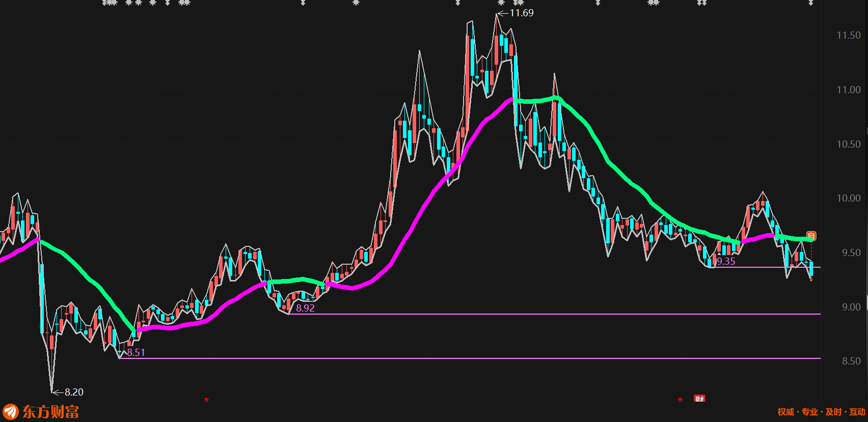
Task: Click the 9.00 price axis value
Action: pyautogui.click(x=851, y=307)
